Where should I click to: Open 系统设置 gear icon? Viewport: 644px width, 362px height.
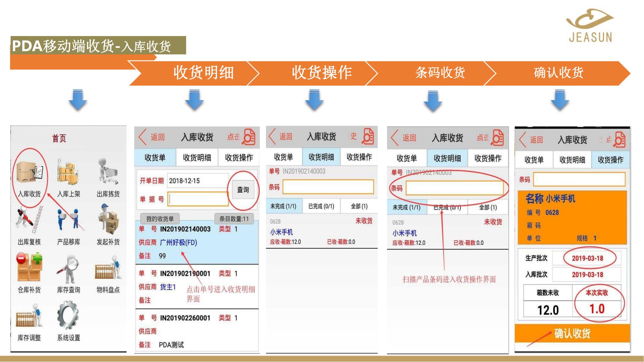tap(68, 315)
